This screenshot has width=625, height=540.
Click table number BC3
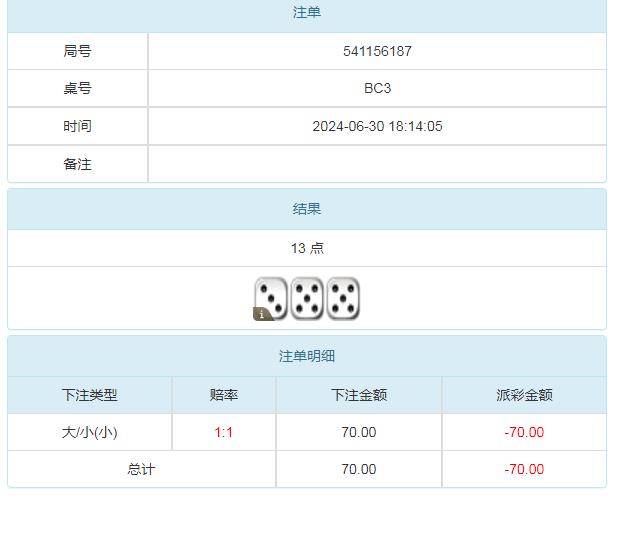tap(377, 88)
